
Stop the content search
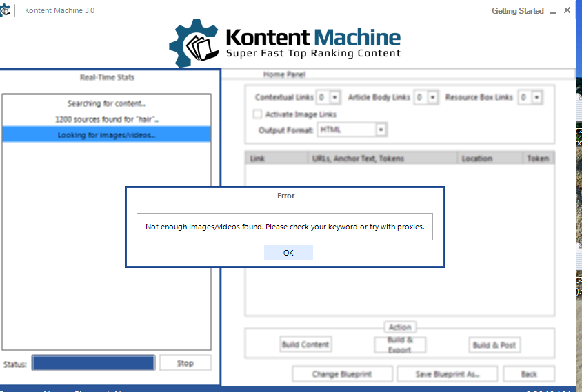click(x=185, y=363)
